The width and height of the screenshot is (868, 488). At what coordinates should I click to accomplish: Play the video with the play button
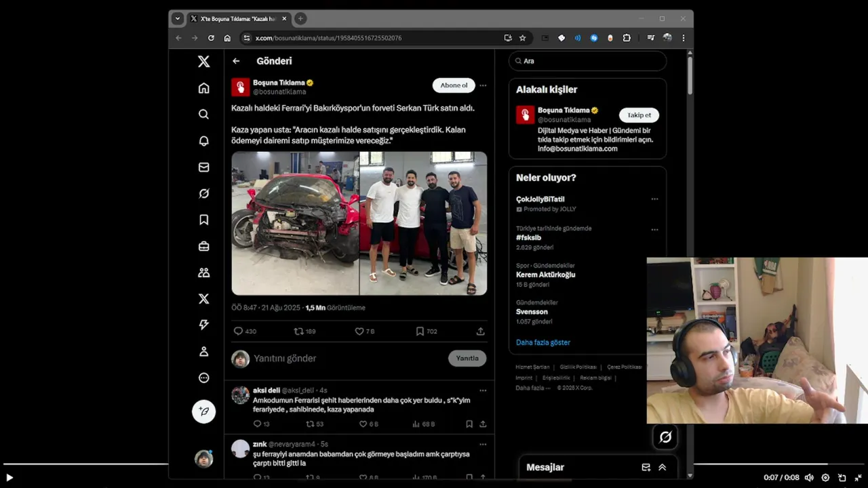coord(9,477)
